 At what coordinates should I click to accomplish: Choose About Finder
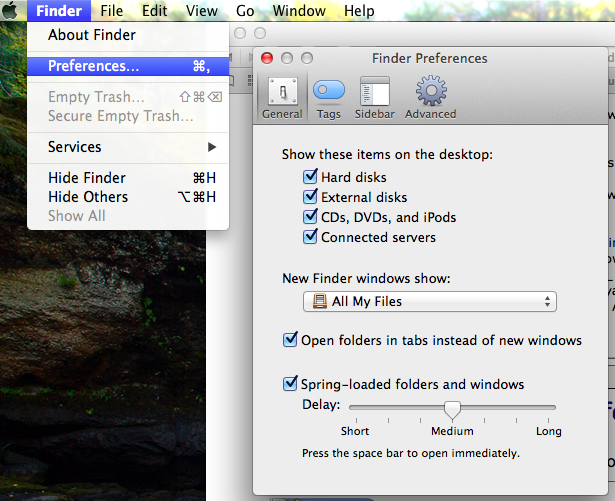point(128,35)
